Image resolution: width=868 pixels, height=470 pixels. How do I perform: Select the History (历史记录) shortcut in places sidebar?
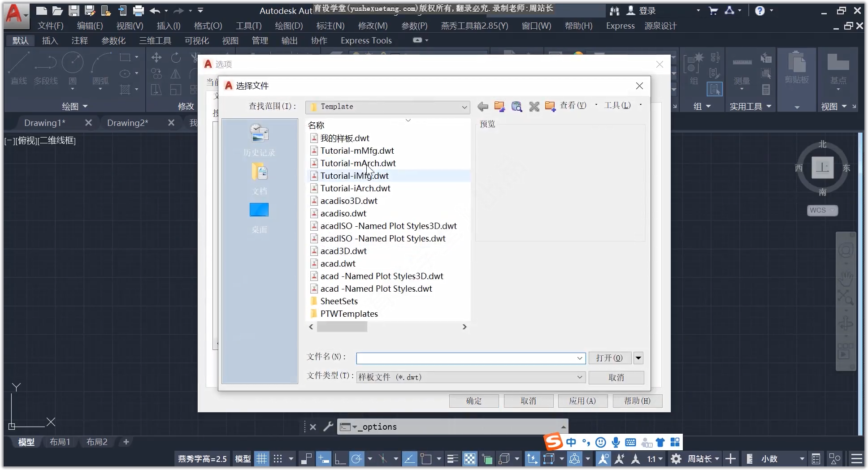[259, 140]
